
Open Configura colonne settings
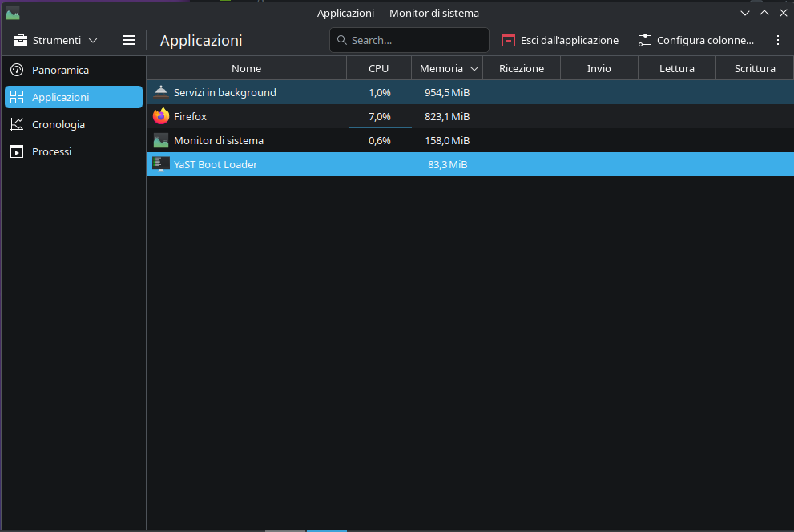(695, 40)
